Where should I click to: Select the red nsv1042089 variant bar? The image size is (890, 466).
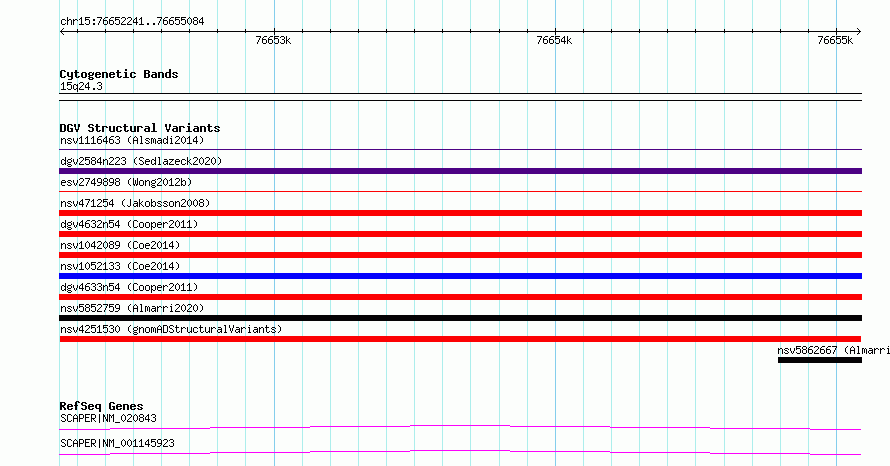[460, 255]
